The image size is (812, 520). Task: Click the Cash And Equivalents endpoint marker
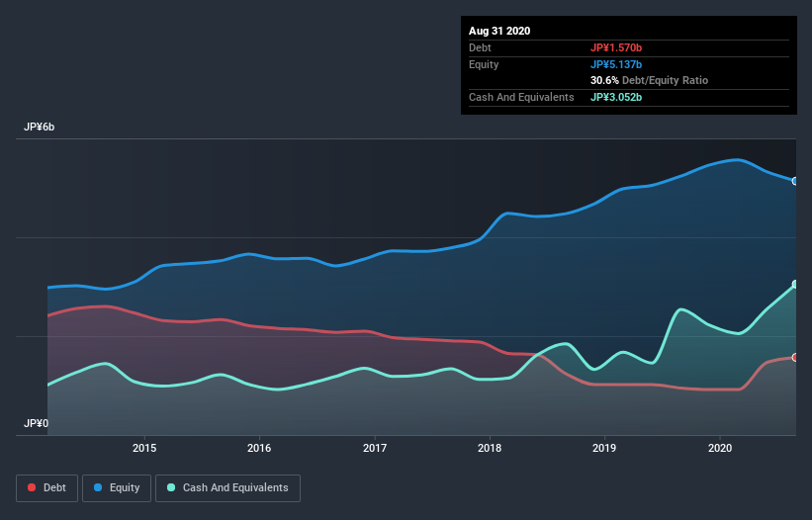tap(795, 284)
